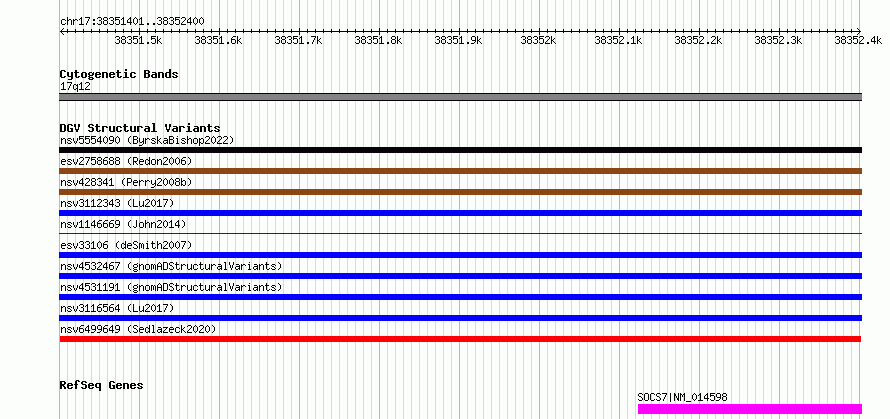Viewport: 890px width, 419px height.
Task: Click the 38352.2k ruler tick label
Action: (698, 40)
